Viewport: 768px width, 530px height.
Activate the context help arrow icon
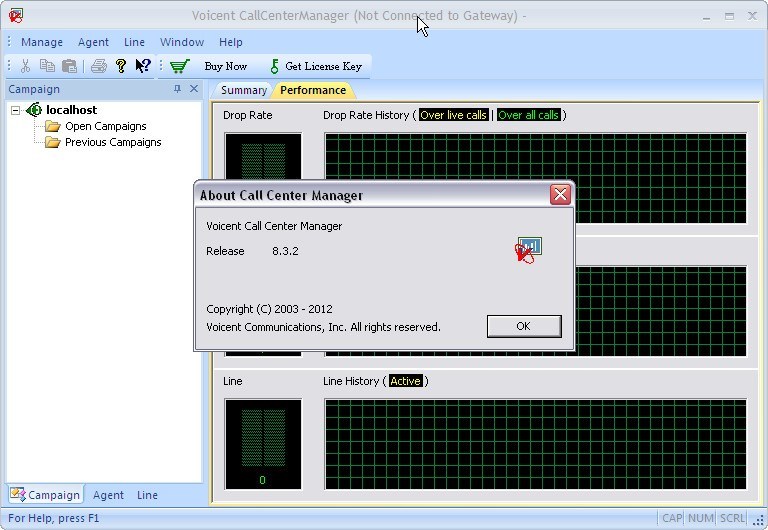click(143, 66)
